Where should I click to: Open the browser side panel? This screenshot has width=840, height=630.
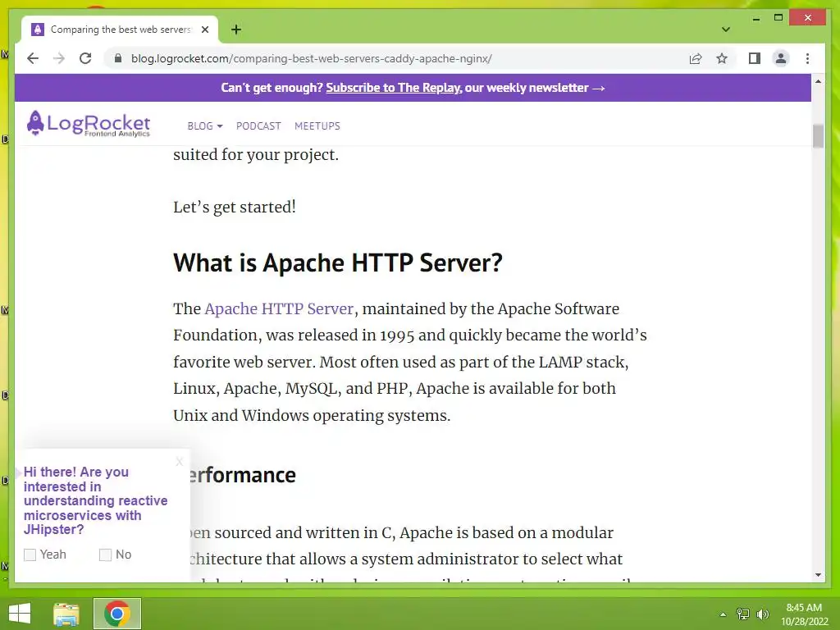[755, 58]
